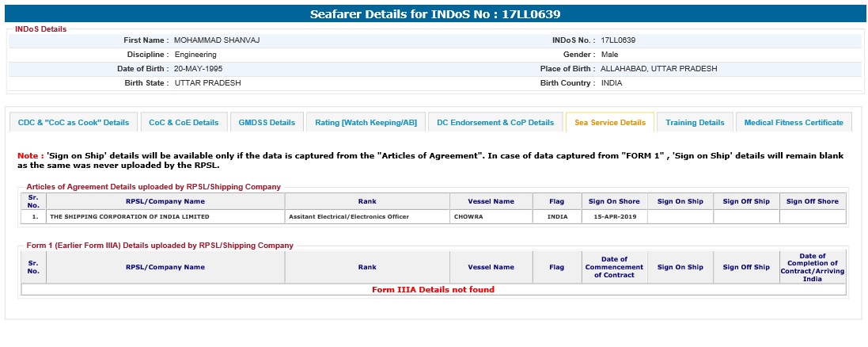The image size is (868, 347).
Task: Open the CDC & "CoC as Cook" Details tab
Action: (74, 123)
